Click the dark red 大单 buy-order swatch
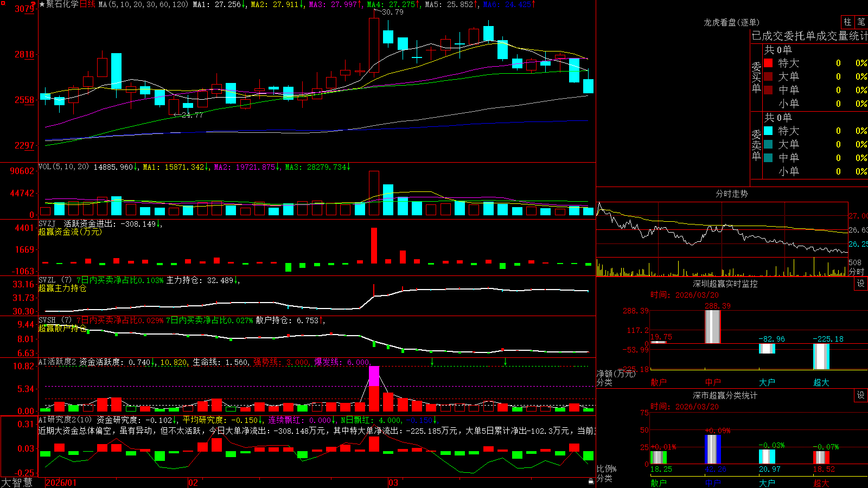Screen dimensions: 868x488 (768, 76)
